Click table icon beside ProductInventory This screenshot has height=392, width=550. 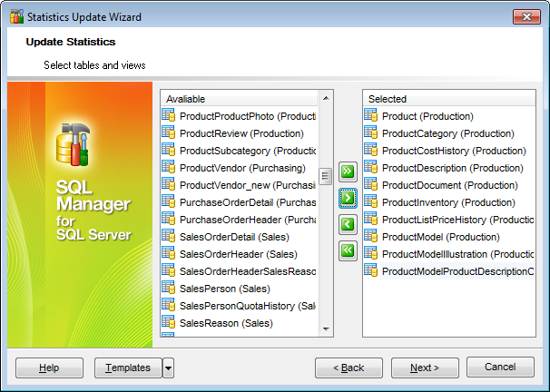click(x=371, y=201)
